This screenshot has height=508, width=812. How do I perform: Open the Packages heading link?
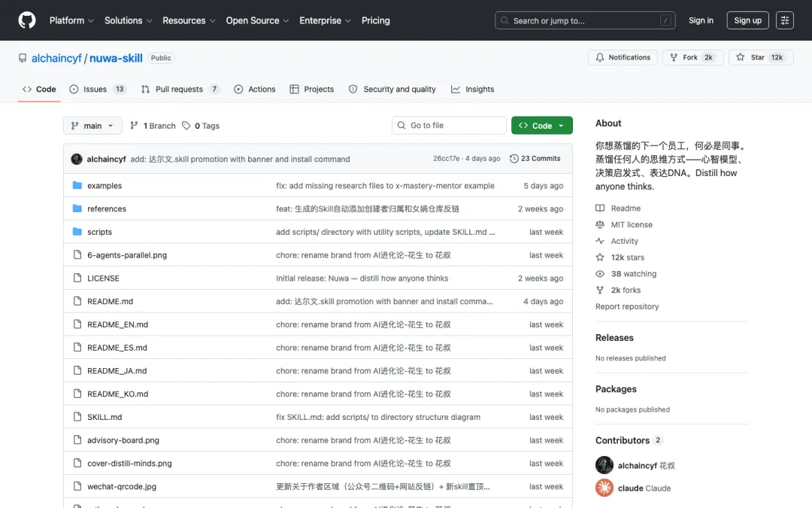click(x=616, y=389)
